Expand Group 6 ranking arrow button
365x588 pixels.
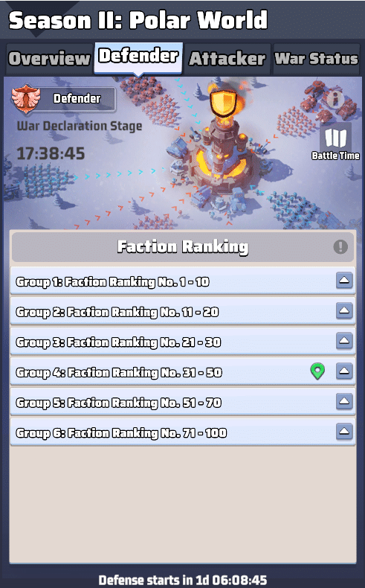[344, 432]
